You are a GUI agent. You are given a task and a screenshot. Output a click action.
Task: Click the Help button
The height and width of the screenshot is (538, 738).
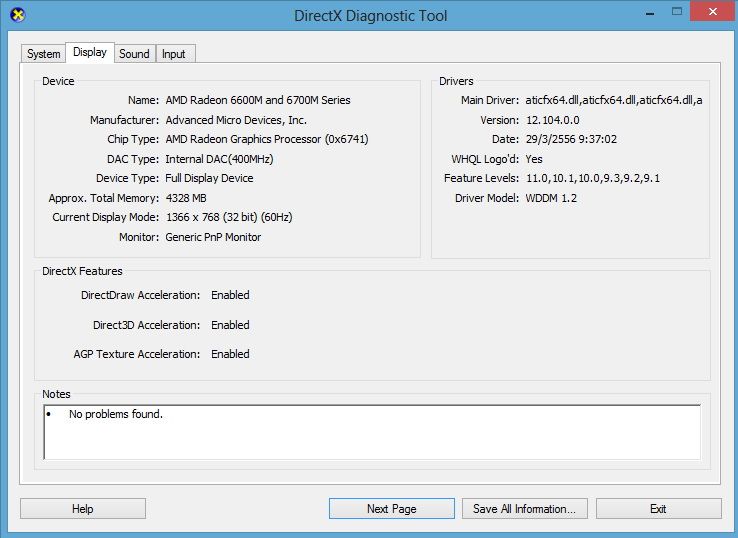pyautogui.click(x=83, y=508)
